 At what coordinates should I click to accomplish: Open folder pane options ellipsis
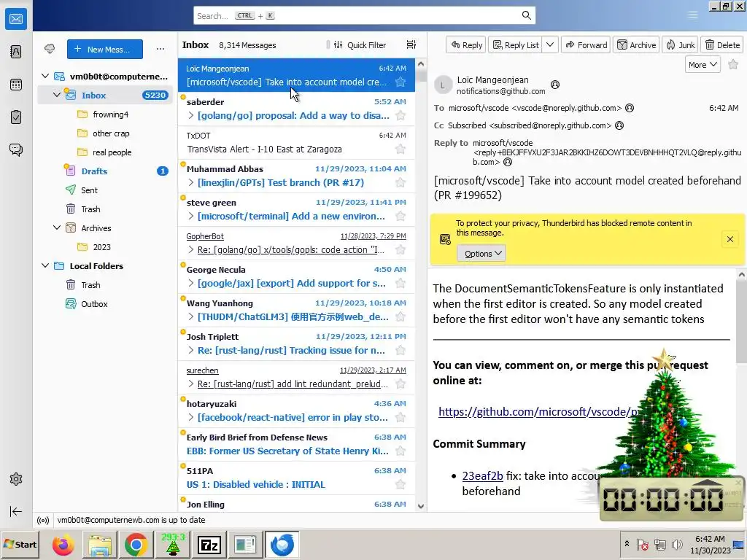point(160,49)
